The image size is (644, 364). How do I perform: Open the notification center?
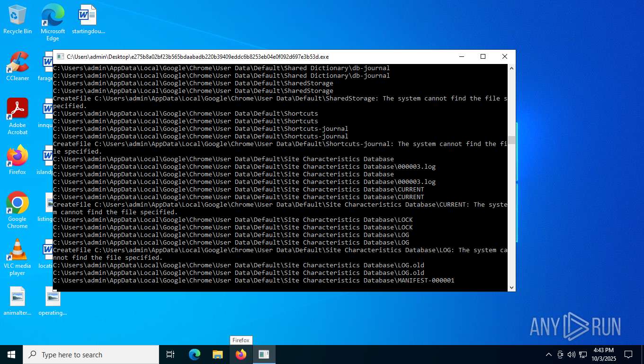[628, 355]
